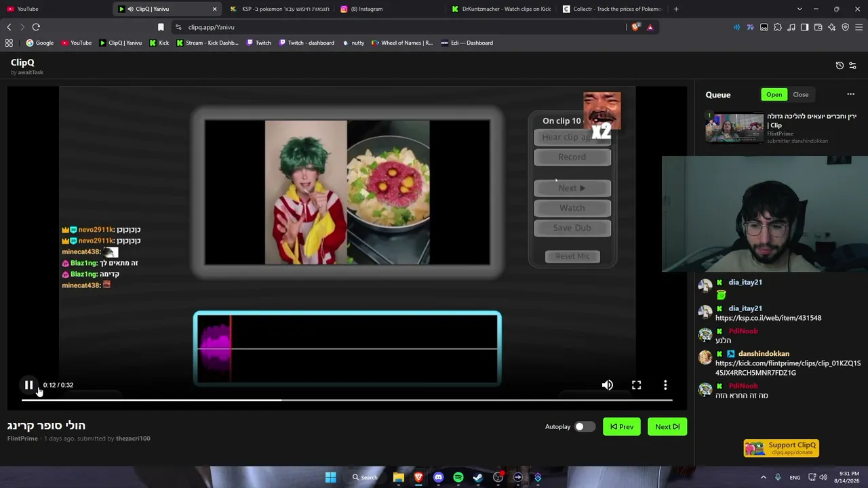868x488 pixels.
Task: Reload the current page
Action: tap(36, 27)
